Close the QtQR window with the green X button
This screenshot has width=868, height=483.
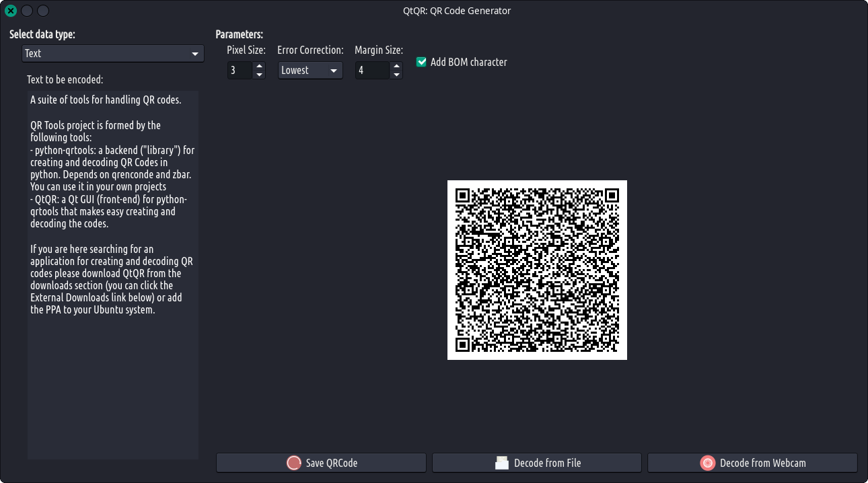point(11,11)
